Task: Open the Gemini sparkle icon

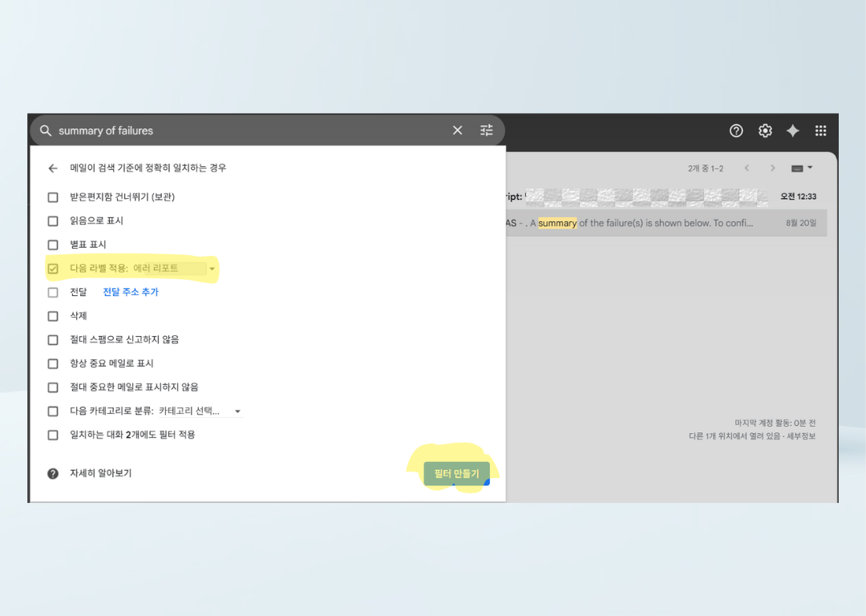Action: [x=793, y=130]
